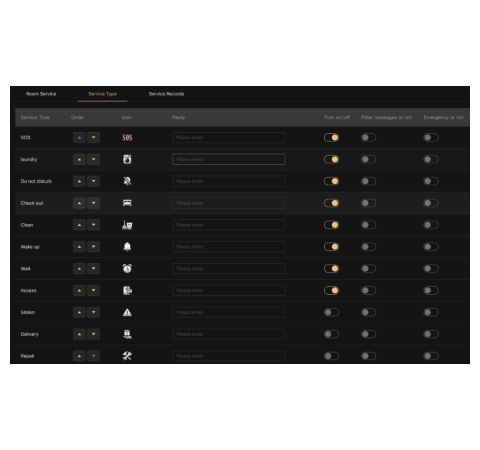Click the SOS service icon

click(127, 137)
